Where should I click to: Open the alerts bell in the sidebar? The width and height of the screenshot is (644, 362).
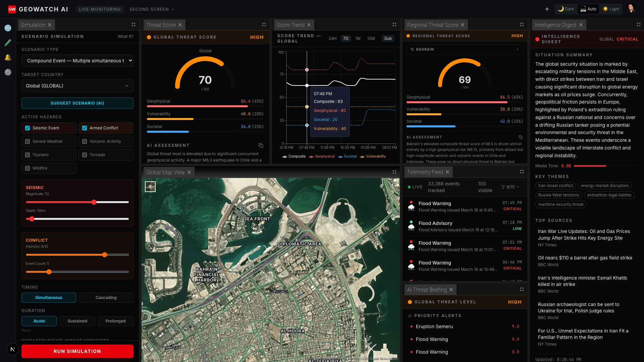pyautogui.click(x=8, y=58)
